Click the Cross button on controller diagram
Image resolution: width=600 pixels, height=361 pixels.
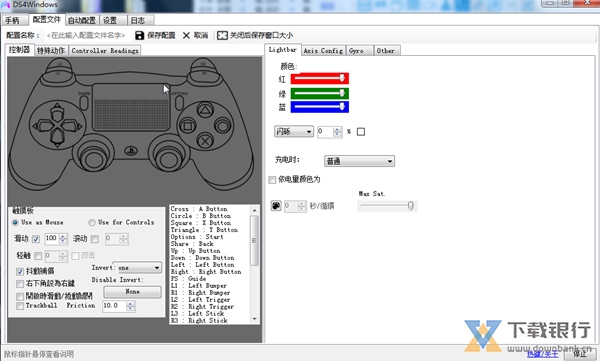pos(205,140)
